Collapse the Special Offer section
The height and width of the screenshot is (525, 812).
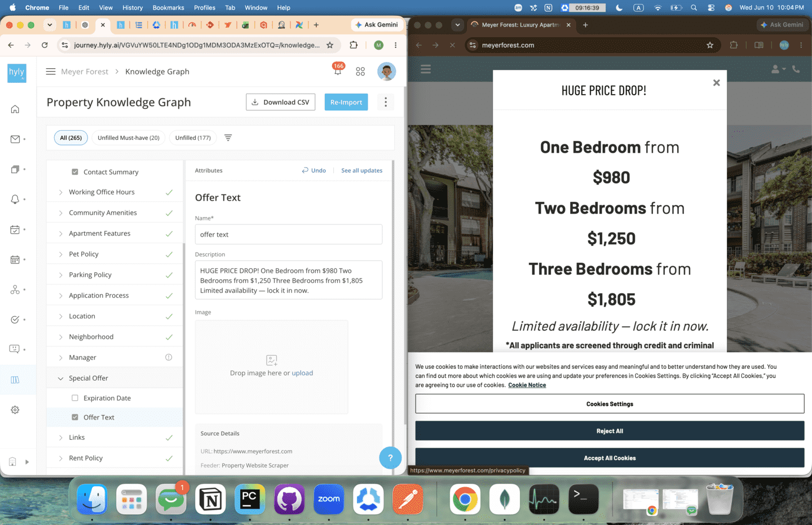point(114,378)
